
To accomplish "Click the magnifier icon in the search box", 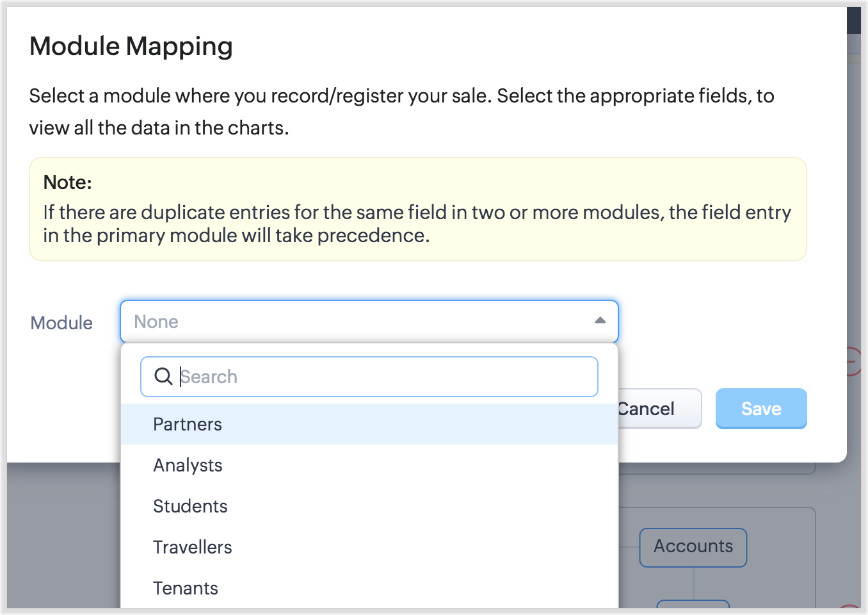I will click(163, 377).
